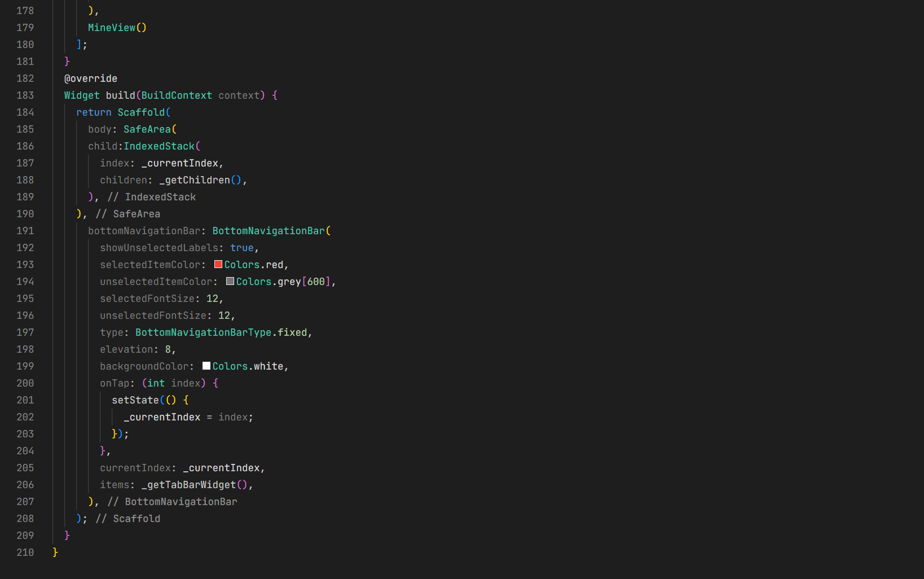
Task: Click the white color swatch before Colors.white
Action: (206, 366)
